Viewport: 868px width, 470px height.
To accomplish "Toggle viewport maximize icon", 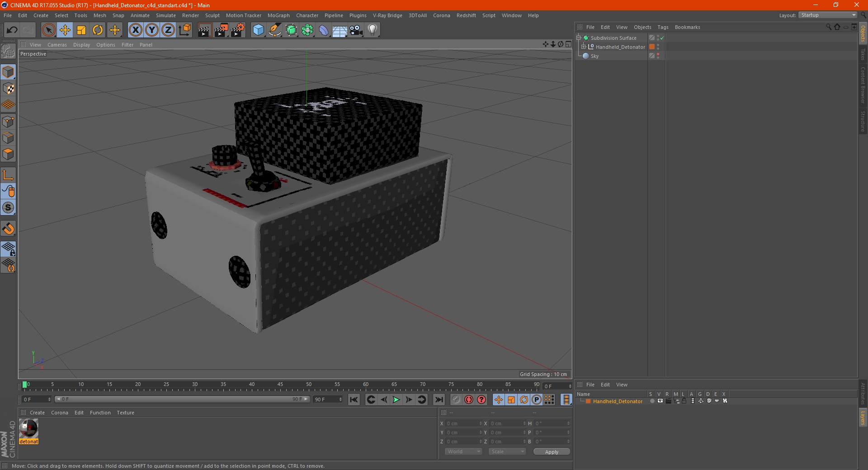I will pos(568,44).
